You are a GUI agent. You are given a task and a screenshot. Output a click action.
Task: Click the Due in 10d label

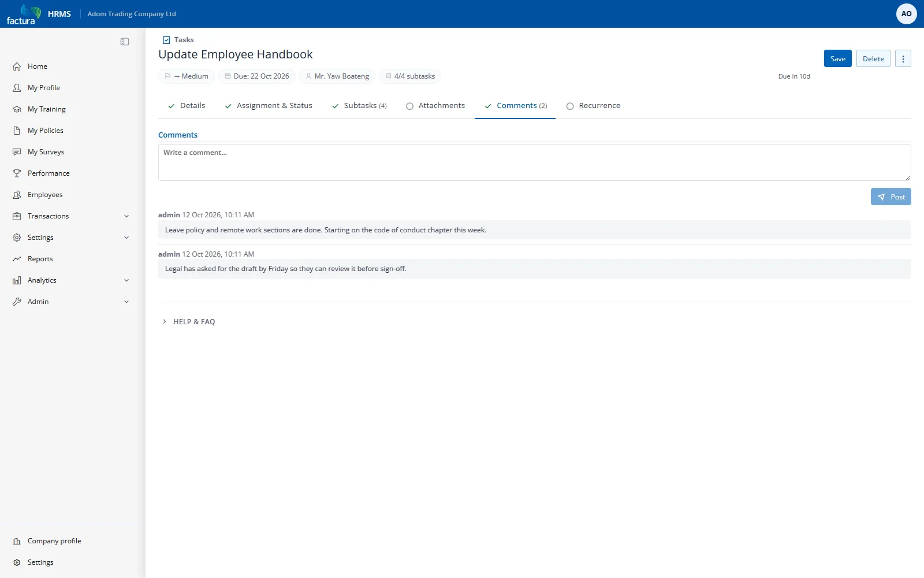[794, 76]
